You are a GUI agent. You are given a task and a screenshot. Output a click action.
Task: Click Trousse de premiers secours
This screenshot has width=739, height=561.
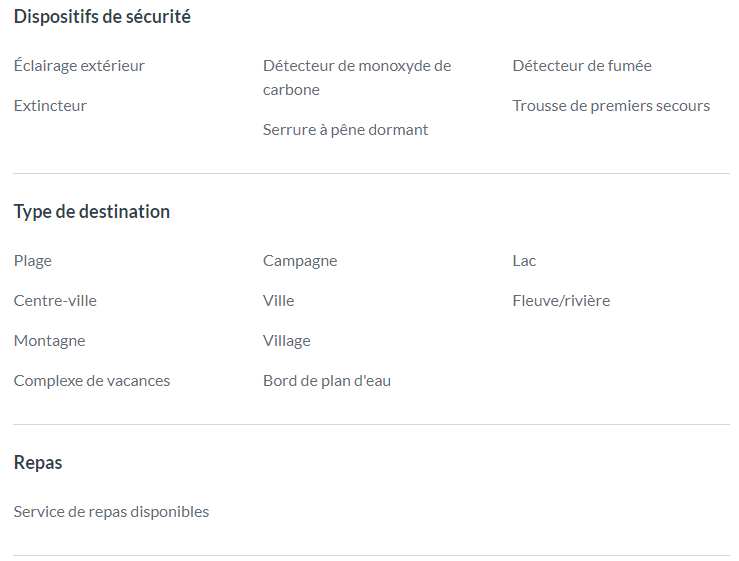611,106
